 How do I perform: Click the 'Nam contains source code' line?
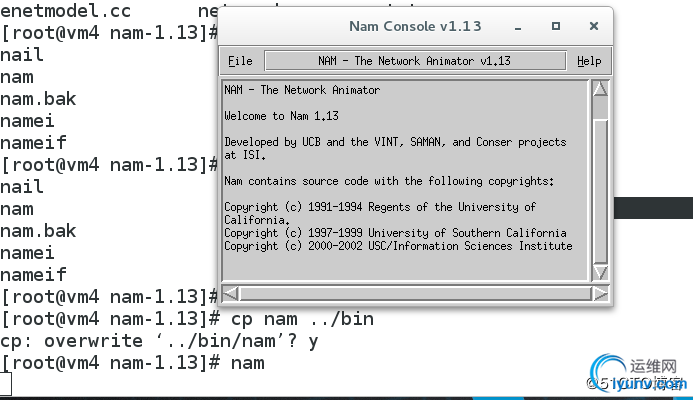pos(388,181)
